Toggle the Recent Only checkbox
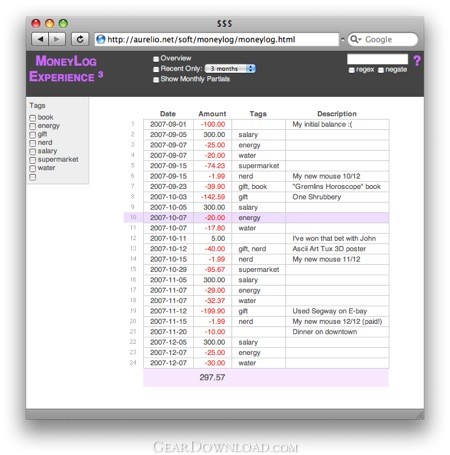The width and height of the screenshot is (450, 455). (156, 69)
